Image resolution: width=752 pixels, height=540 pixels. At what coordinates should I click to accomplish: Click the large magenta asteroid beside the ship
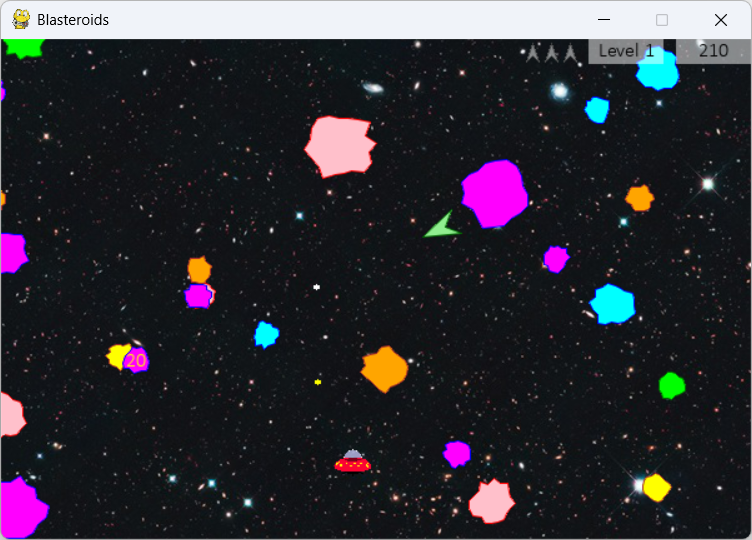point(494,193)
